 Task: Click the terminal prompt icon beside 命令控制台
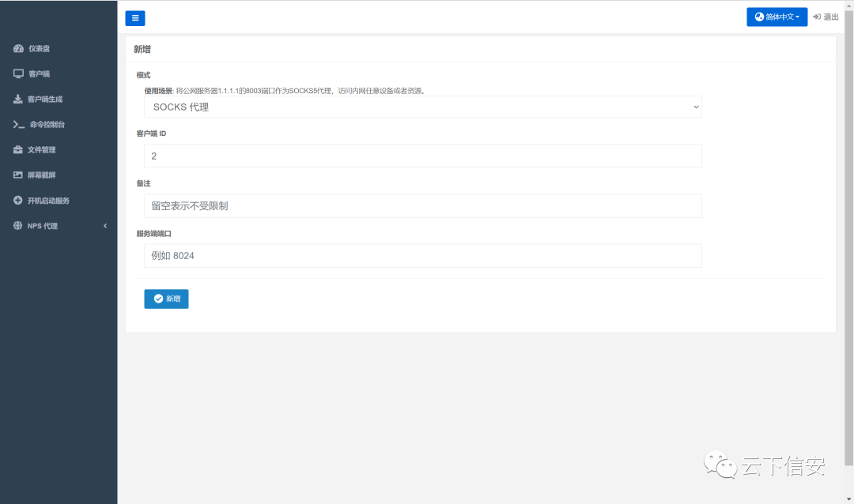pos(19,124)
